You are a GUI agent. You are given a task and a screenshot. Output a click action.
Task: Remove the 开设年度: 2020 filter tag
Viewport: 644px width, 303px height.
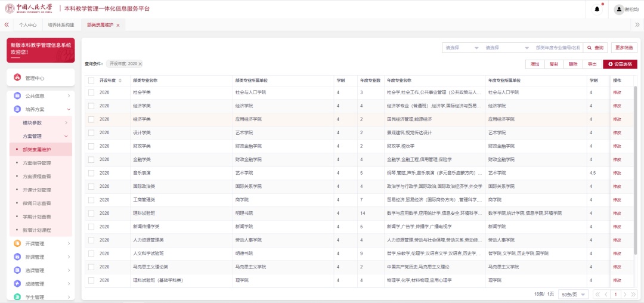[141, 64]
